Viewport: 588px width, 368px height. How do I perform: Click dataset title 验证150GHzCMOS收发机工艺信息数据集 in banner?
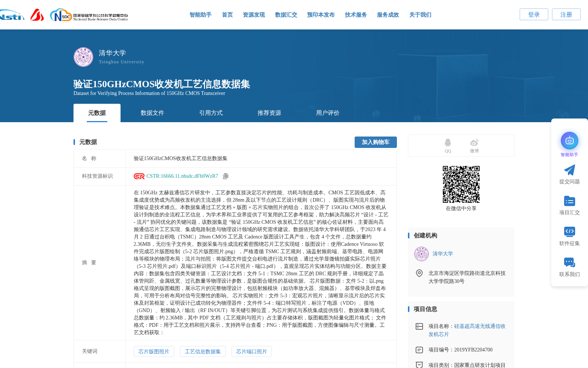coord(162,84)
